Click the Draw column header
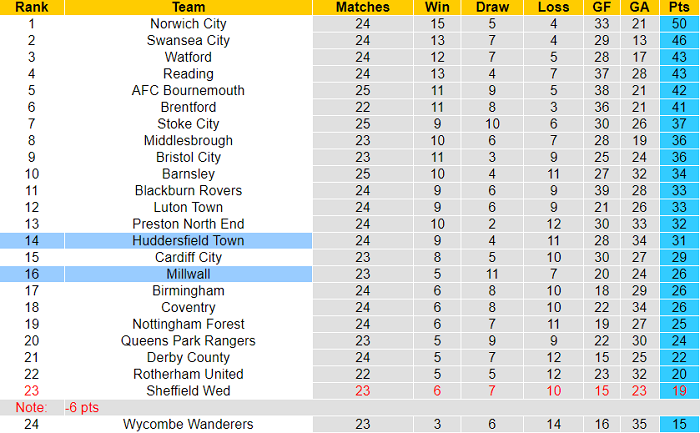700x433 pixels. pyautogui.click(x=492, y=7)
